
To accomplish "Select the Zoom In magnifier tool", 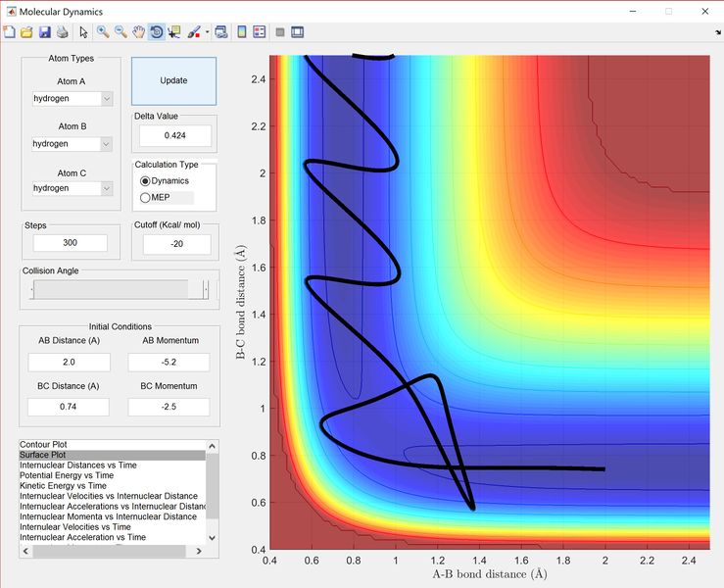I will pos(103,32).
